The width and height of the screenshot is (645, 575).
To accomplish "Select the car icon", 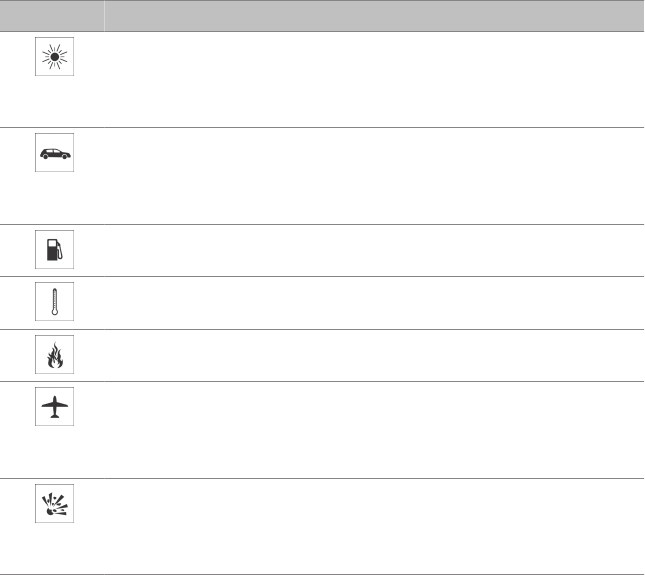I will click(54, 155).
